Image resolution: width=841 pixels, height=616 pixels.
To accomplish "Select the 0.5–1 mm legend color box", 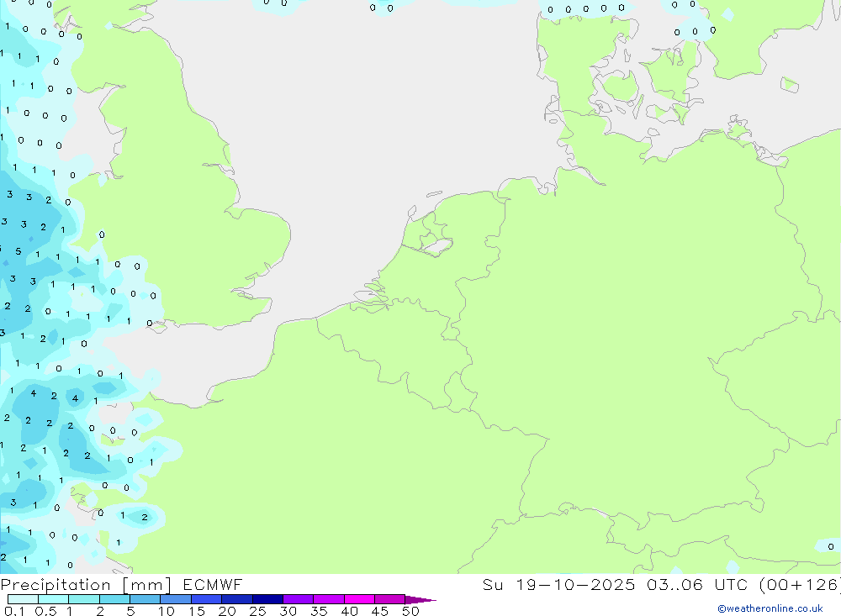I will (54, 599).
